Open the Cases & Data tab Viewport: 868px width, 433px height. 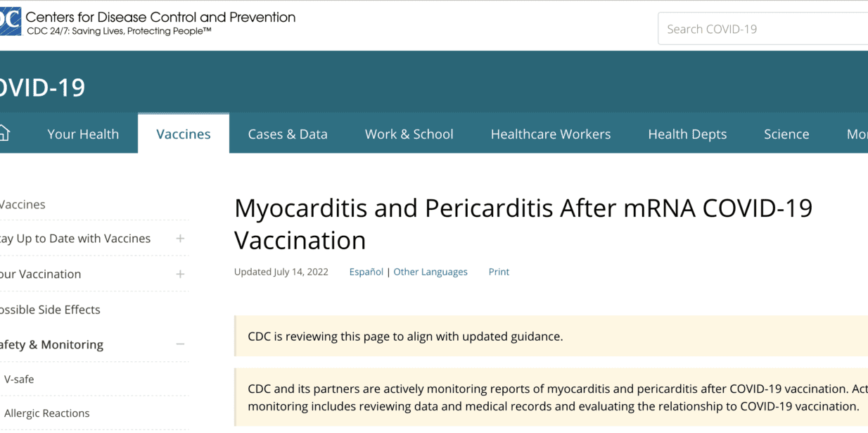[288, 134]
